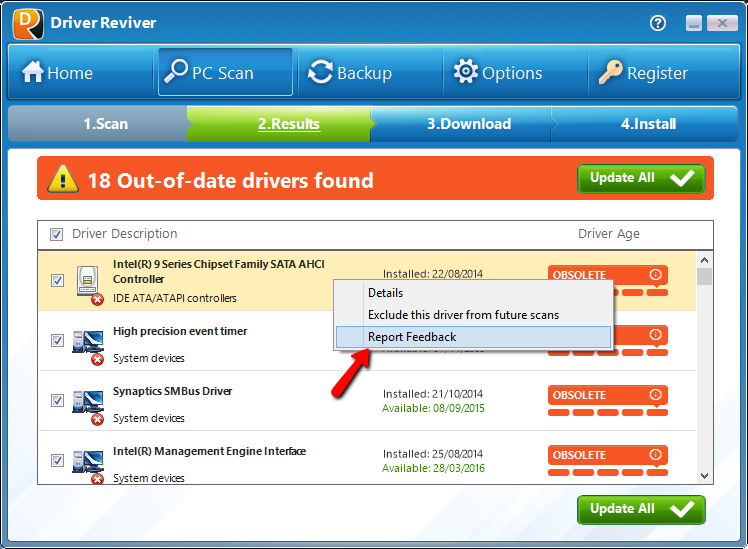The image size is (748, 549).
Task: Open help with the question mark icon
Action: click(658, 23)
